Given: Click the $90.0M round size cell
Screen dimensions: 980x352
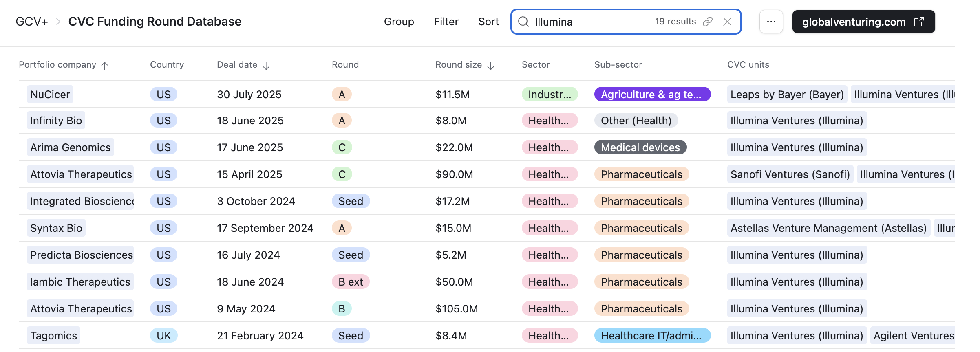Looking at the screenshot, I should pos(454,174).
